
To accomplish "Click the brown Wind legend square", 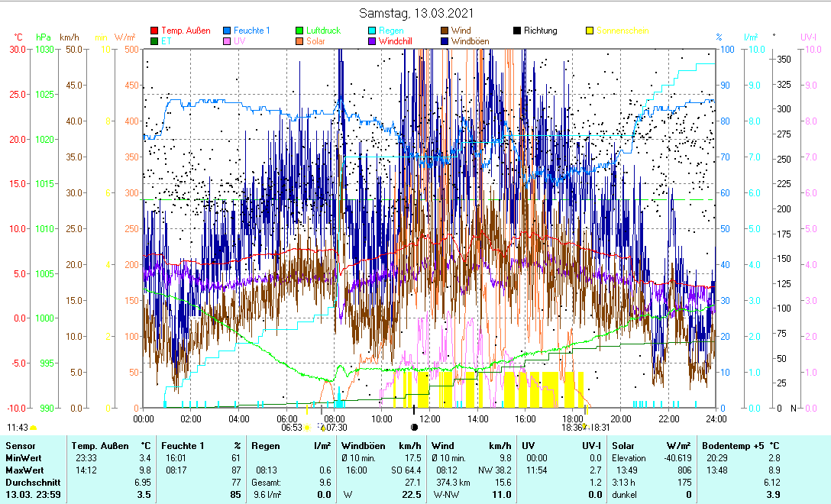I will (445, 31).
